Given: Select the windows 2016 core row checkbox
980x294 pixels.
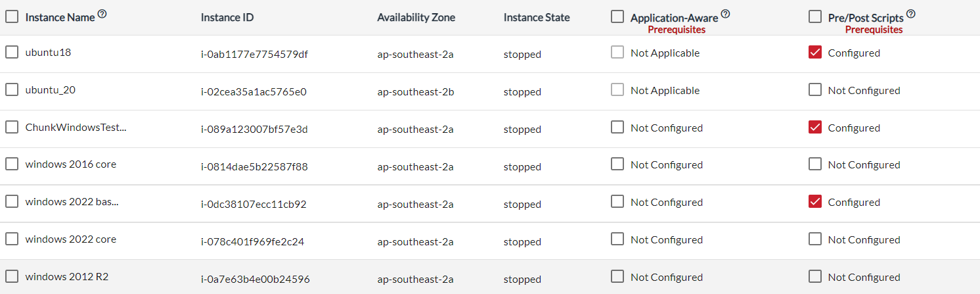Looking at the screenshot, I should point(12,164).
